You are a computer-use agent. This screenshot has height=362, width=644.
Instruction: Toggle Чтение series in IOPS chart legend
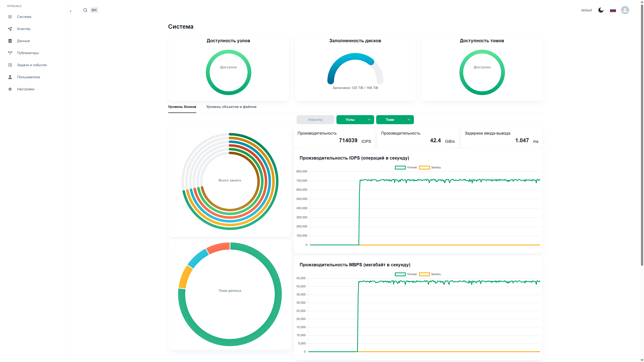tap(406, 167)
